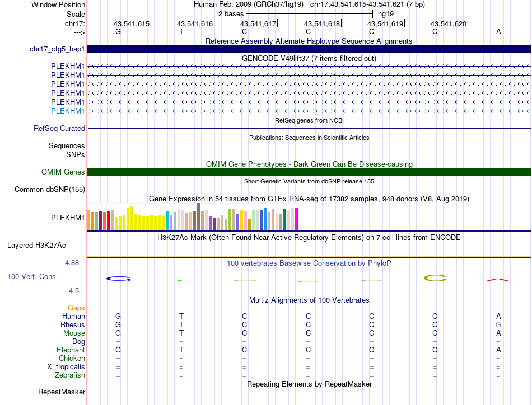
Task: Select the X_tropicalis alignment row label
Action: pyautogui.click(x=66, y=367)
